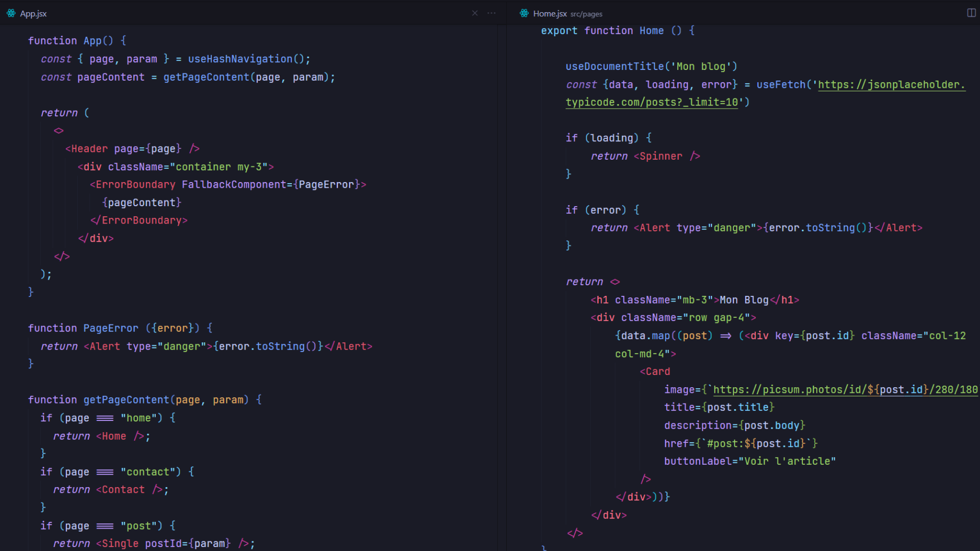
Task: Click the src/pages path label
Action: (x=586, y=14)
